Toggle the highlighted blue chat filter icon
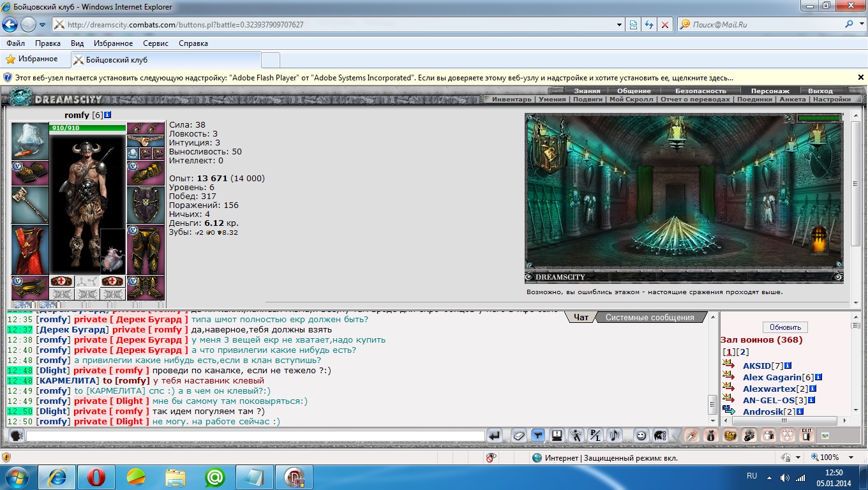Screen dimensions: 868x490 click(x=538, y=436)
